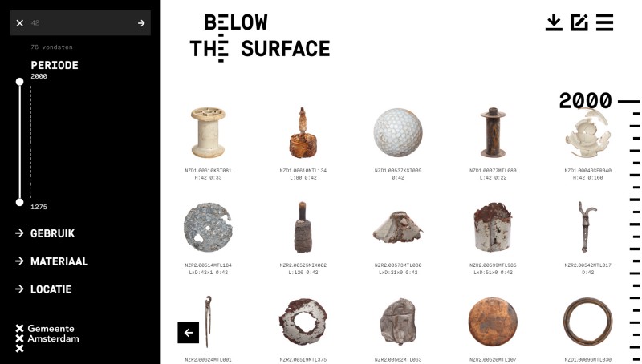Open the golf ball find NZD1.00537KST009
Image resolution: width=642 pixels, height=364 pixels.
click(x=398, y=132)
